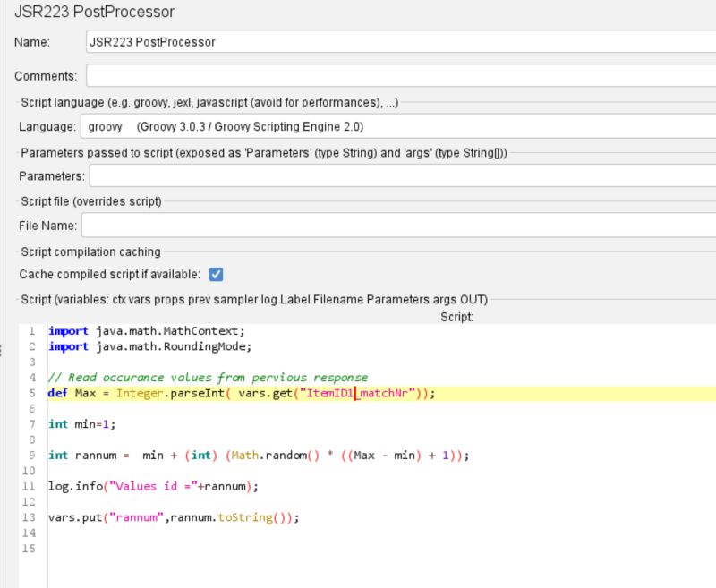Place cursor in the int min=1 line

coord(81,424)
